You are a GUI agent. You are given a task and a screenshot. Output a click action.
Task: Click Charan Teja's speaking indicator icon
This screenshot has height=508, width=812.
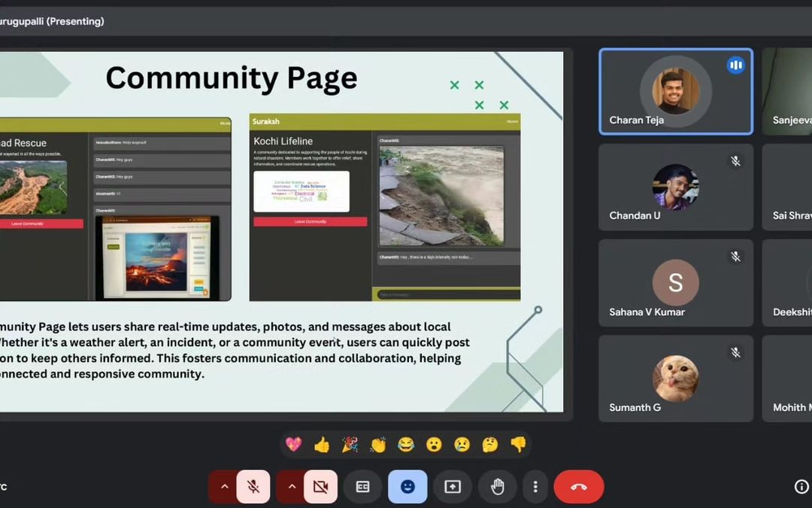[x=735, y=65]
